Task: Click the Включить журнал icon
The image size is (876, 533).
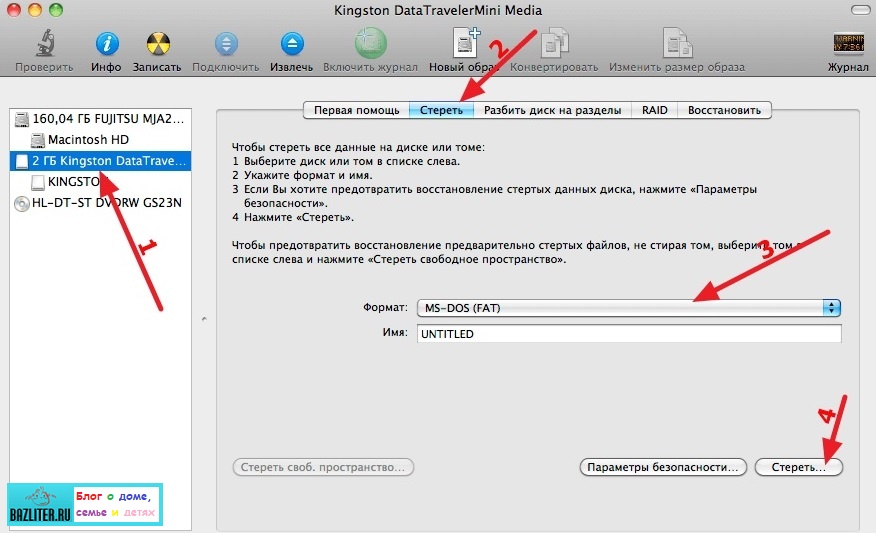Action: (x=370, y=44)
